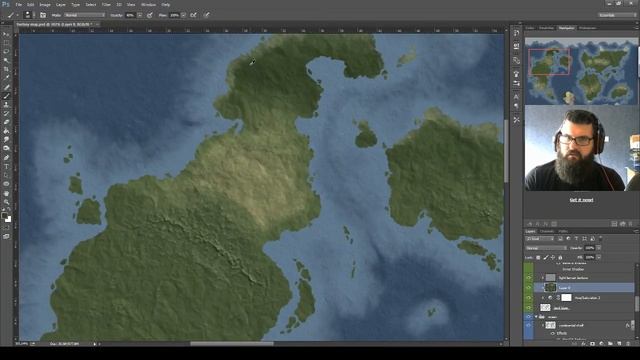Screen dimensions: 640x360
Task: Select the Healing Brush tool
Action: pos(6,87)
